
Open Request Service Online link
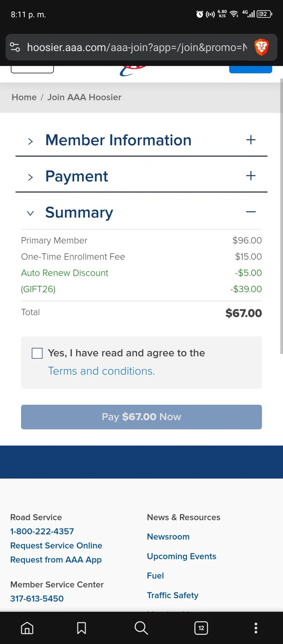click(56, 546)
